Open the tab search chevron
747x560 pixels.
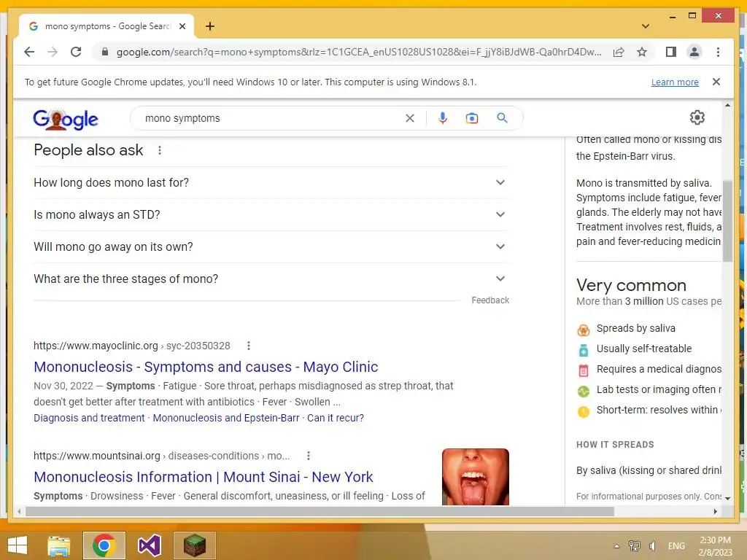pyautogui.click(x=645, y=26)
